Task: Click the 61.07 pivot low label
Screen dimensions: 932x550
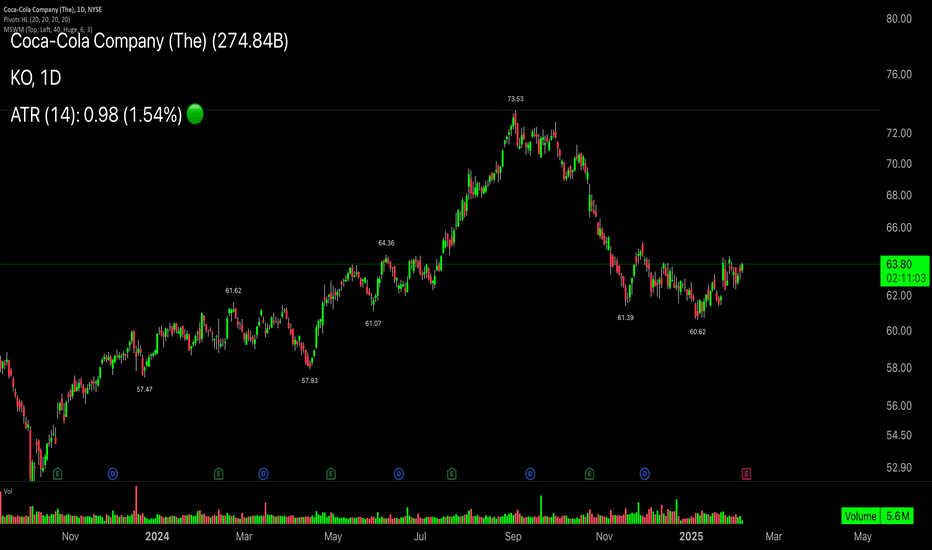Action: (373, 323)
